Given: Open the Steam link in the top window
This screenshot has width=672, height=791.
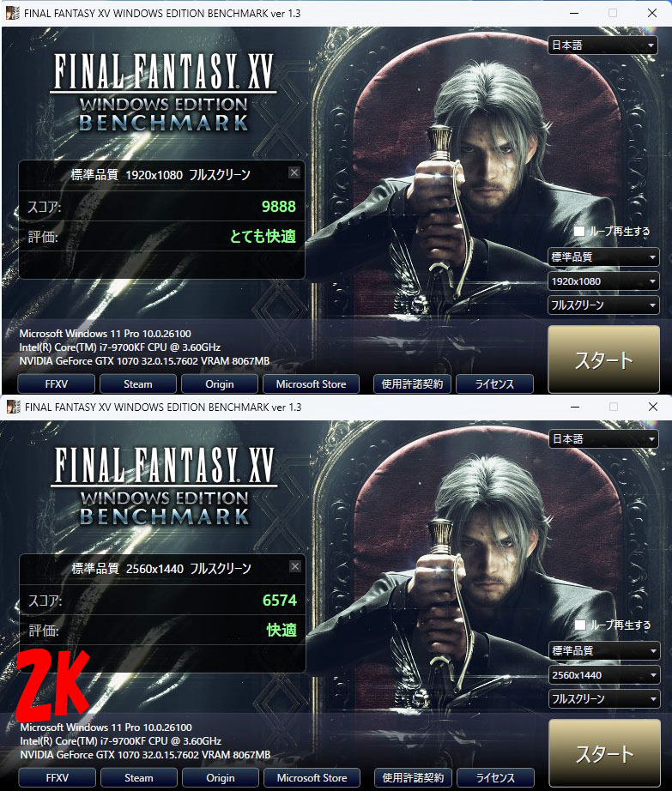Looking at the screenshot, I should point(137,383).
